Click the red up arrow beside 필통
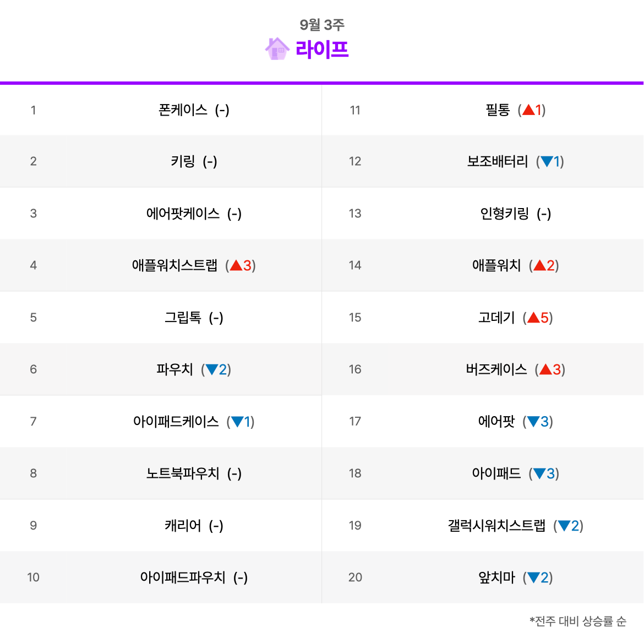This screenshot has height=644, width=644. [x=528, y=110]
